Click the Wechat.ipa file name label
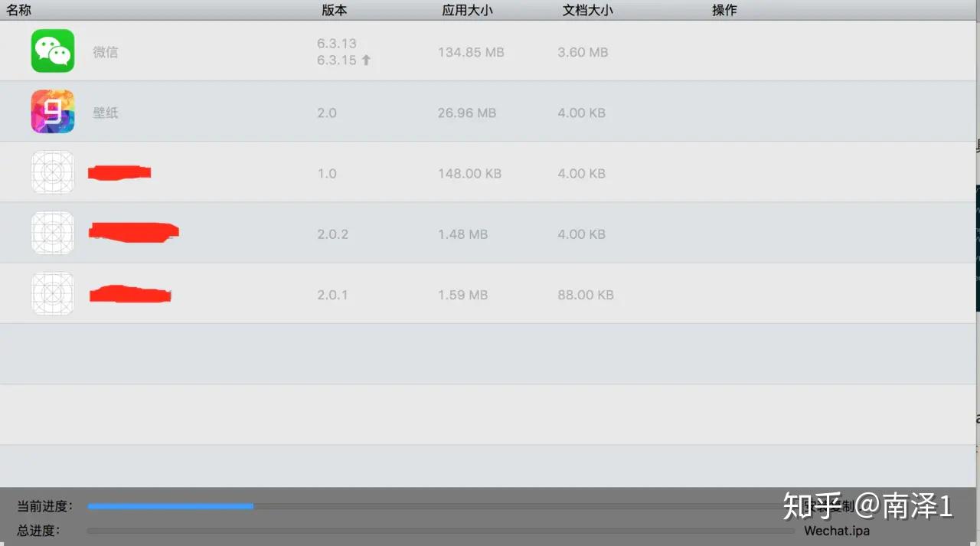 click(x=837, y=531)
